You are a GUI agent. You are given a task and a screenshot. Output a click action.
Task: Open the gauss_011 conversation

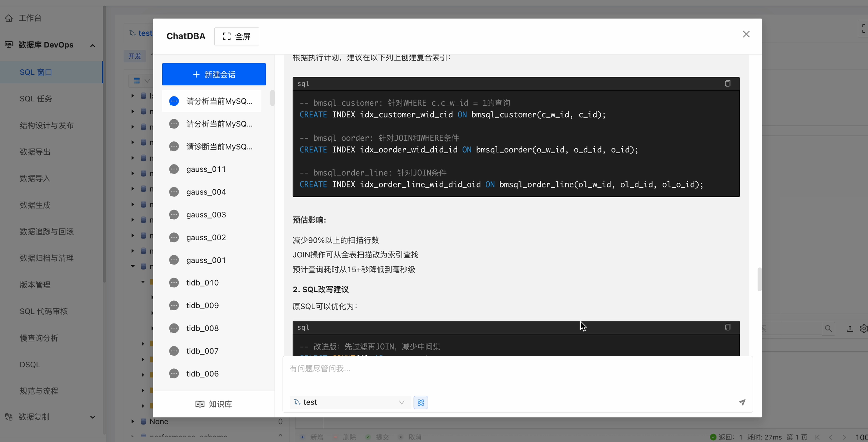tap(211, 169)
